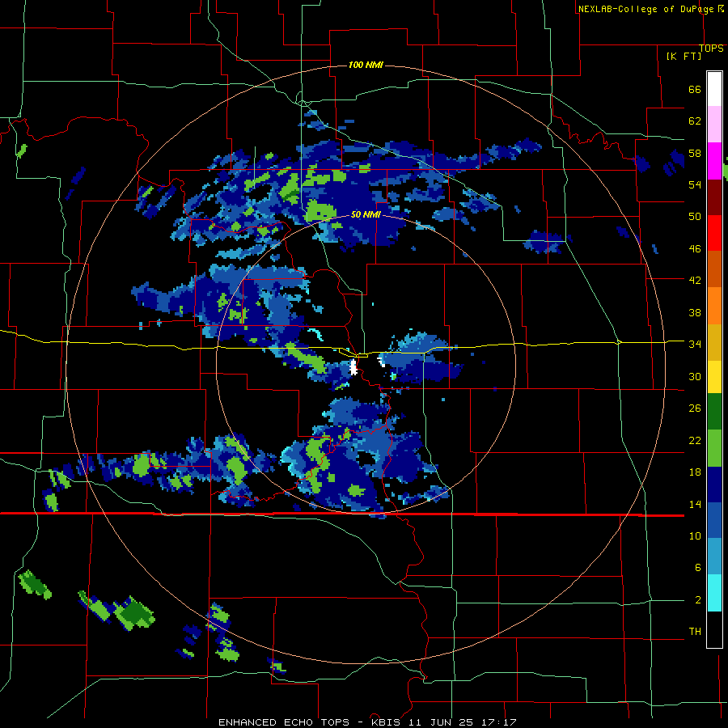Click the 'TH' threshold label in legend
728x728 pixels.
click(695, 632)
